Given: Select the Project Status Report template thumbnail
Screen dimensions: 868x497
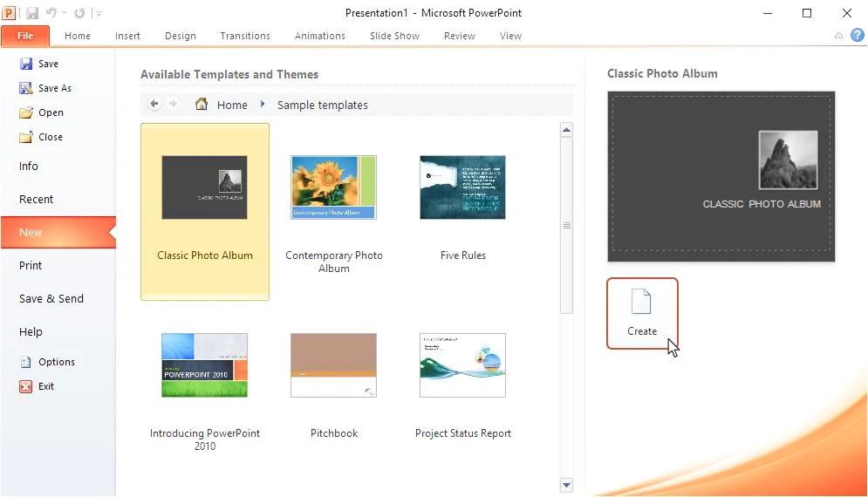Looking at the screenshot, I should [x=462, y=365].
